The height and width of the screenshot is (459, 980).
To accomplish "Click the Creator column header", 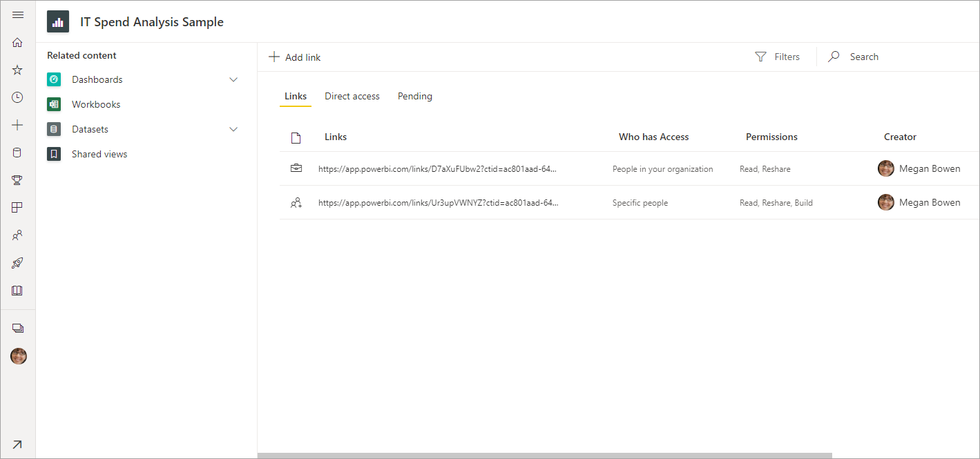I will [x=900, y=137].
